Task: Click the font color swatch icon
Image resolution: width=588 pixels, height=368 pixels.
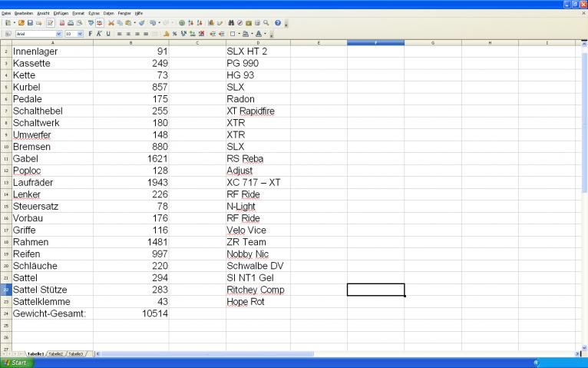Action: click(x=259, y=34)
